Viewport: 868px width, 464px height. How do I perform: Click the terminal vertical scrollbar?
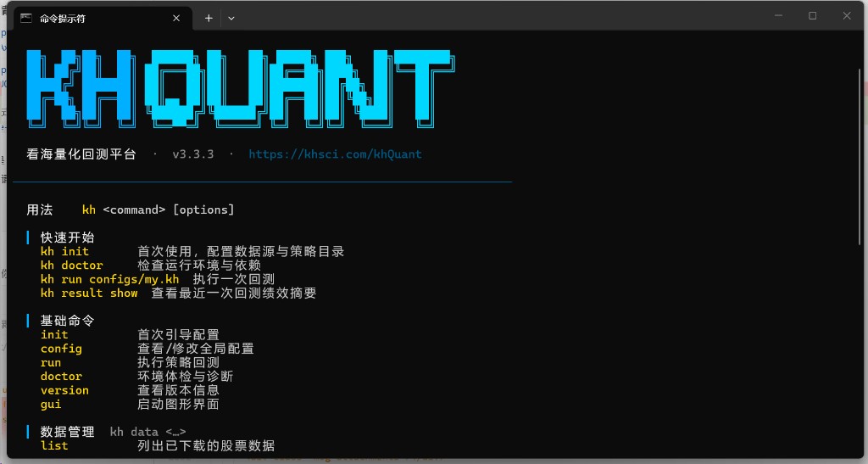pos(860,155)
